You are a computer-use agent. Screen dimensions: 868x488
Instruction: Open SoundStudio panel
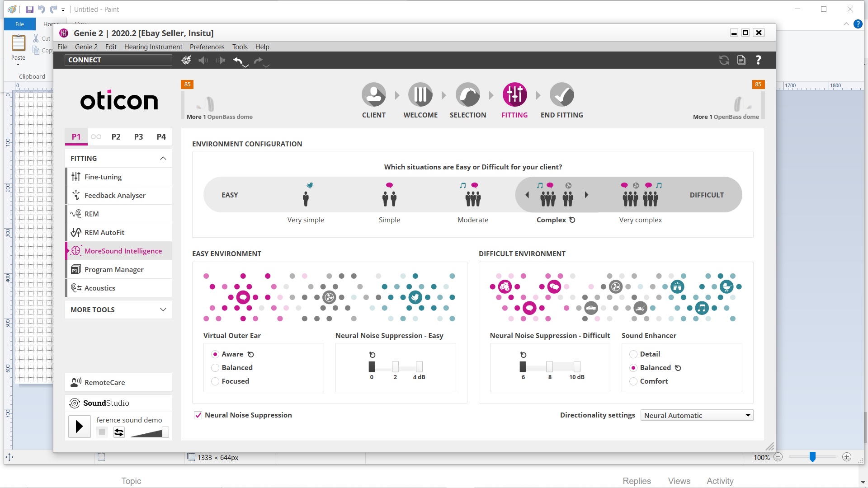(118, 403)
